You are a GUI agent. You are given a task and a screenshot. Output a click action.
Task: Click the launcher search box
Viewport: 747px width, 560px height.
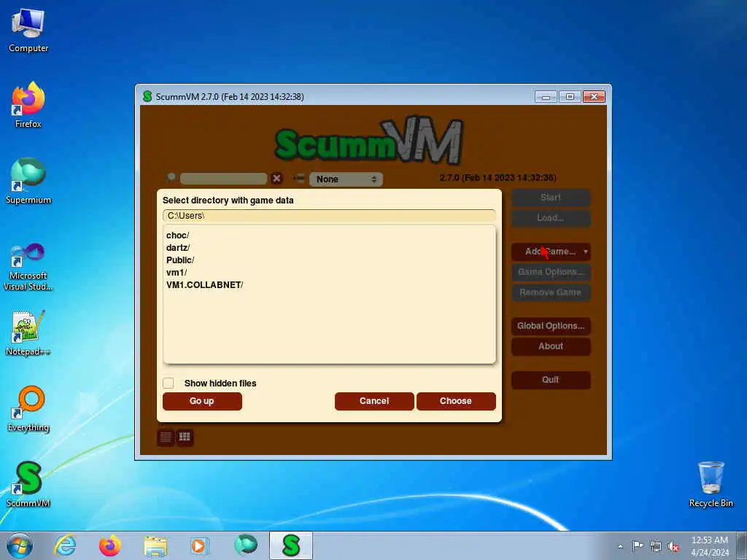coord(223,179)
